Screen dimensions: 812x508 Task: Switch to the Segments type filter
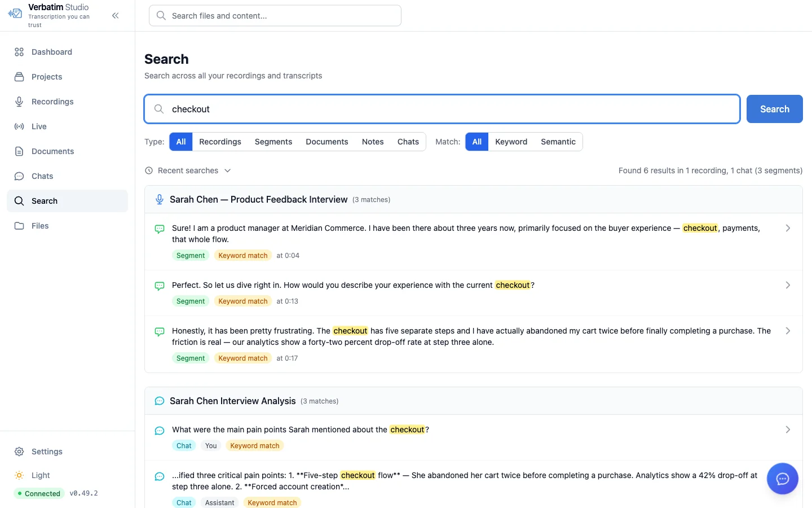coord(273,142)
